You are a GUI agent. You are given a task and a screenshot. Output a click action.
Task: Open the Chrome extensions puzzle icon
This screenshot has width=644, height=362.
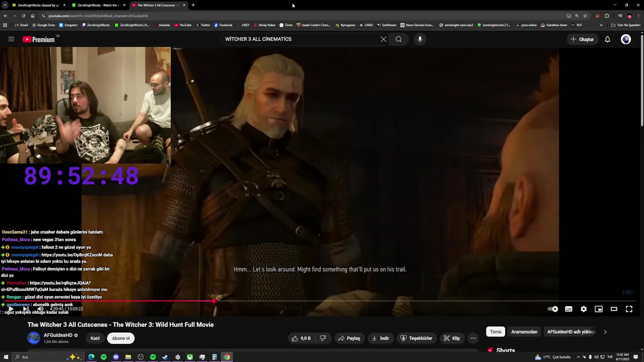pos(607,16)
